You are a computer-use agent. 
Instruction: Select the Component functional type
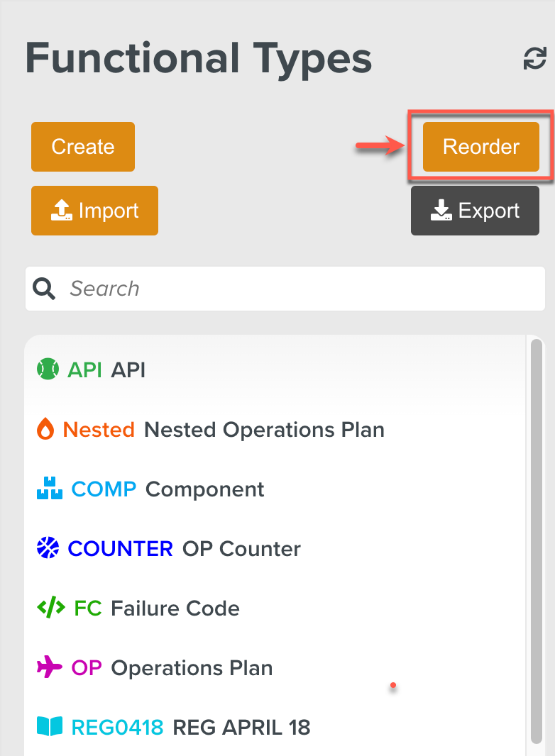coord(204,489)
